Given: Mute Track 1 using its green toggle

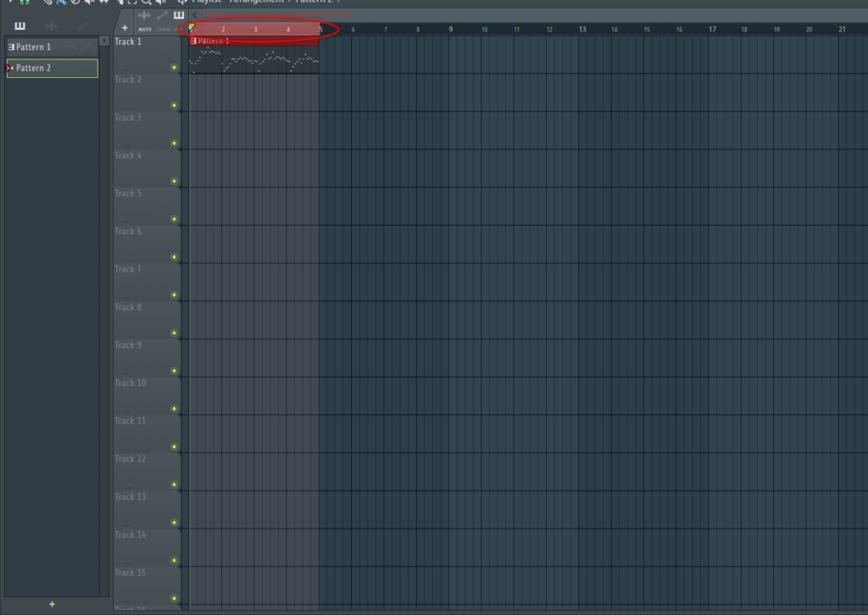Looking at the screenshot, I should 174,68.
